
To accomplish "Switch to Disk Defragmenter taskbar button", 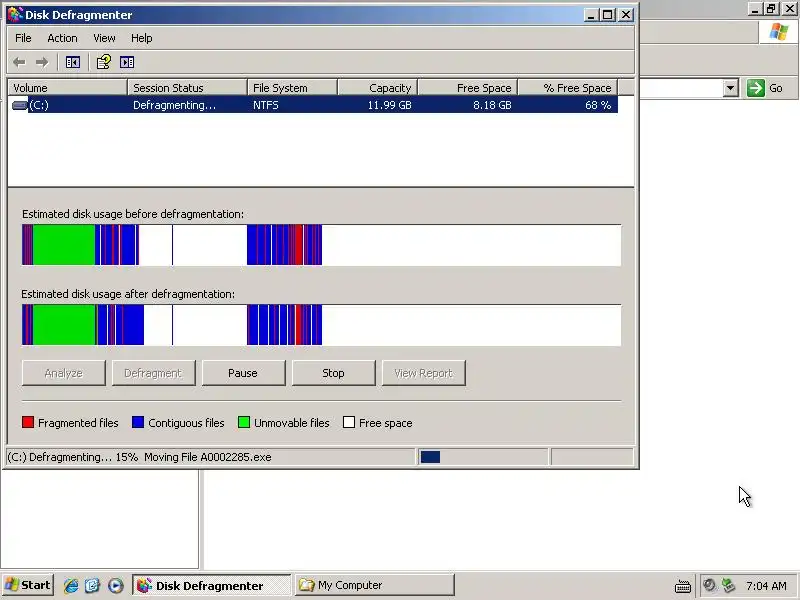I will pyautogui.click(x=212, y=585).
